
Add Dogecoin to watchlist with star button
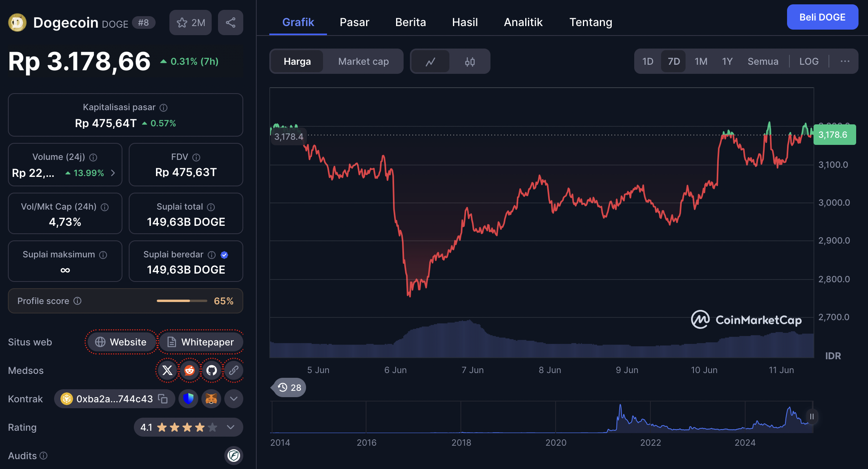[190, 23]
